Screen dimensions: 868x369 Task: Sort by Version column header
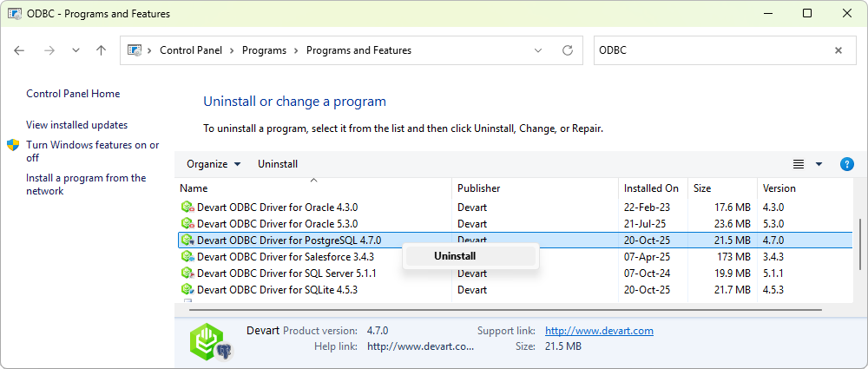click(805, 188)
